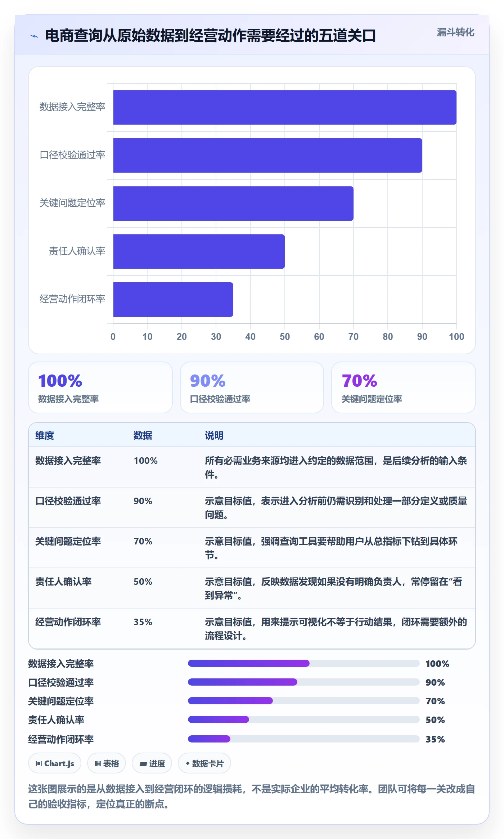
Task: Click the 经营动作闭环率 progress bar
Action: point(304,739)
